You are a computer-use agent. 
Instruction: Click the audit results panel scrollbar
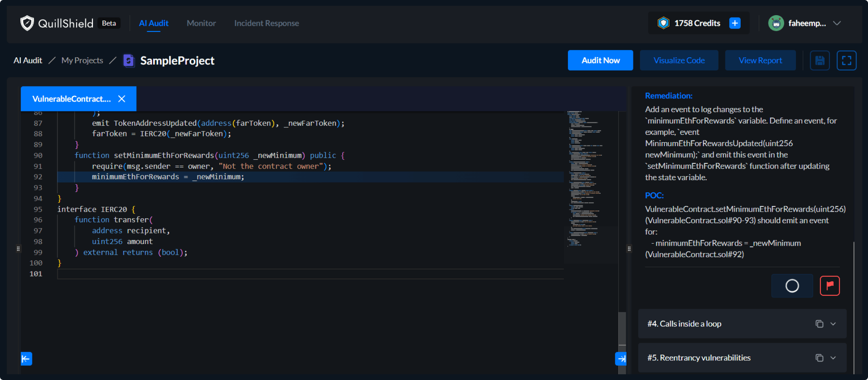click(854, 307)
